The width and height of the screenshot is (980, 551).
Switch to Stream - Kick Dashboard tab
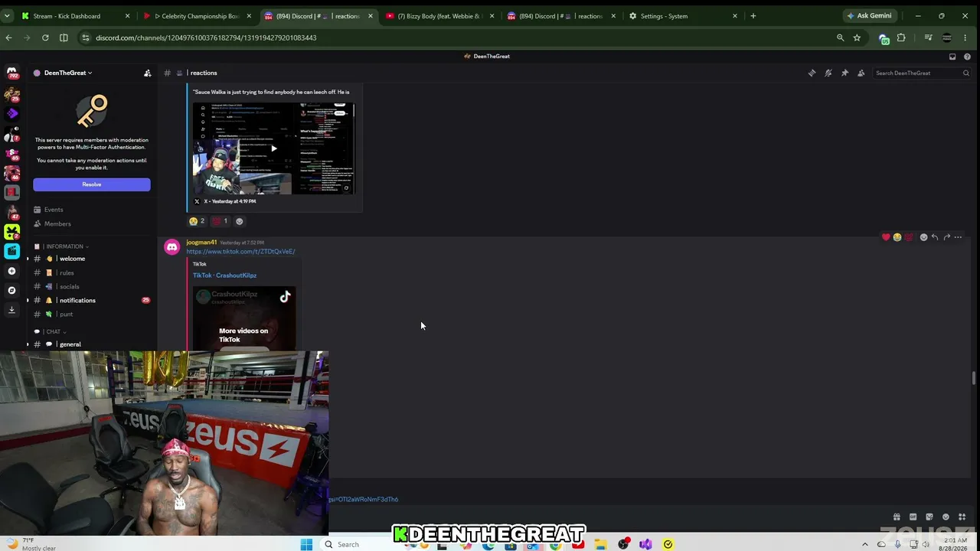pos(73,16)
